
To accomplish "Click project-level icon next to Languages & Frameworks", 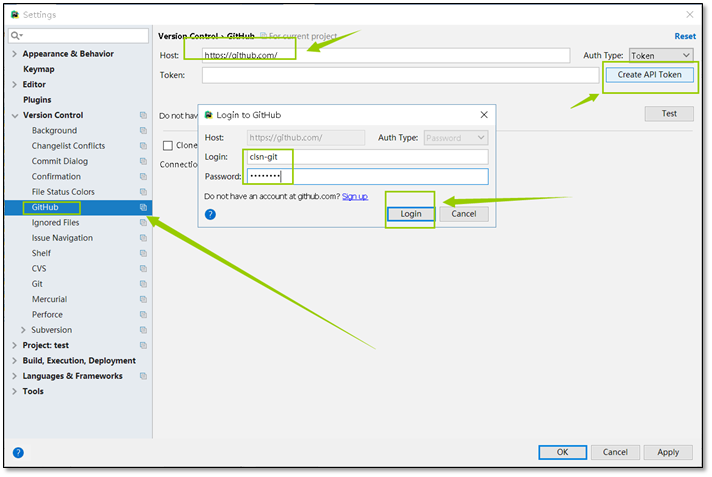I will click(144, 376).
